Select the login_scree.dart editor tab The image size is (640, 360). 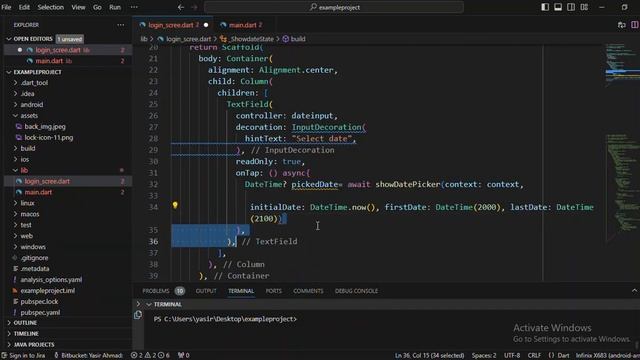click(171, 25)
